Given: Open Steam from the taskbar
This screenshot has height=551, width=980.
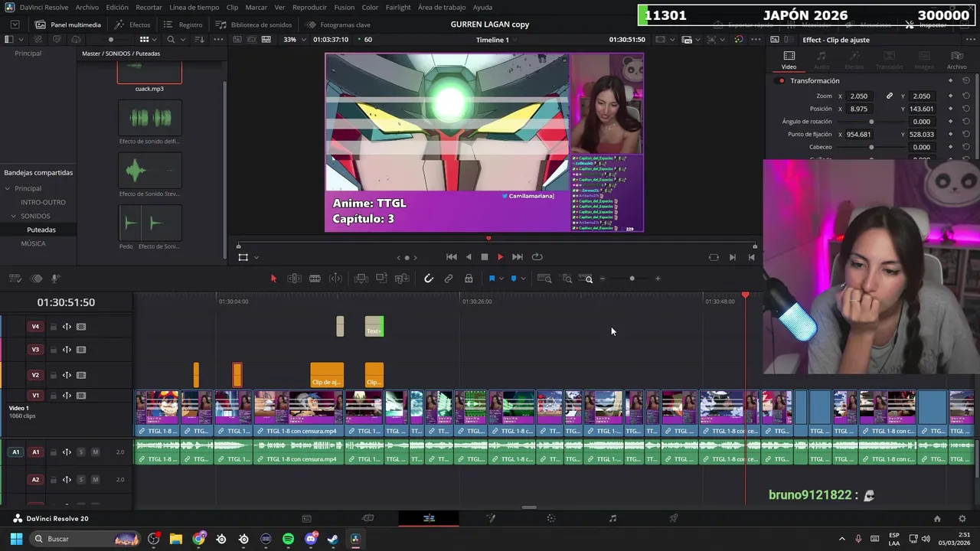Looking at the screenshot, I should coord(333,539).
